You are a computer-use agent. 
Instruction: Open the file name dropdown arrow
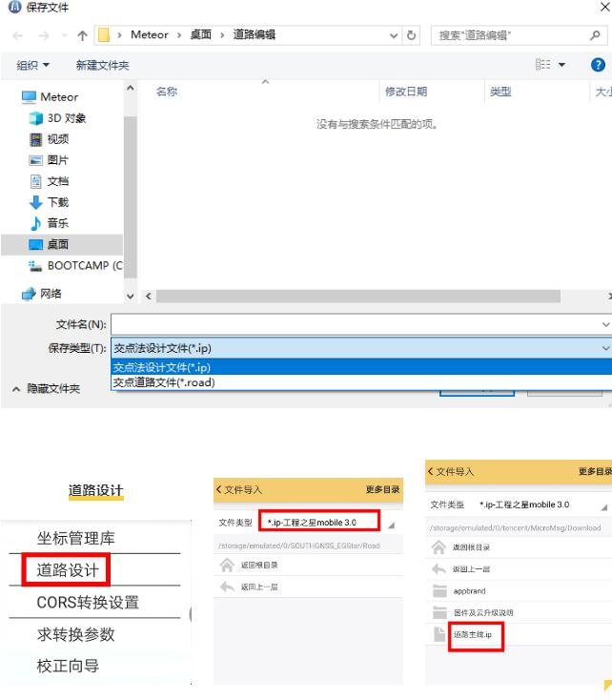tap(605, 324)
